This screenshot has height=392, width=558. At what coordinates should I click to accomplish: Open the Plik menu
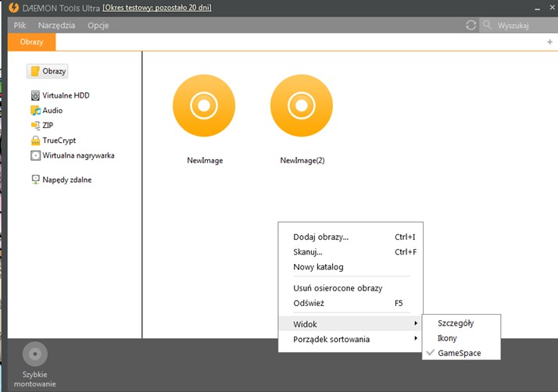tap(20, 25)
